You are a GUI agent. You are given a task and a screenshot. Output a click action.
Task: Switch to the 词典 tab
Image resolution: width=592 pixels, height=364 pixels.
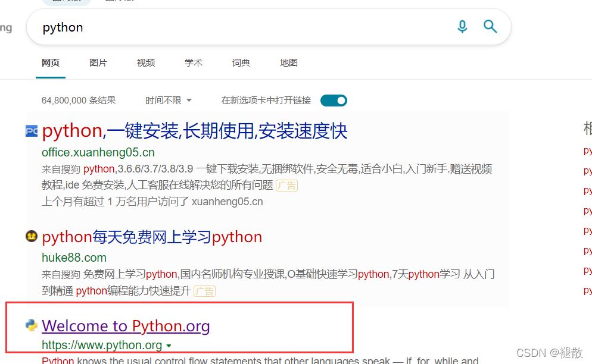[241, 62]
